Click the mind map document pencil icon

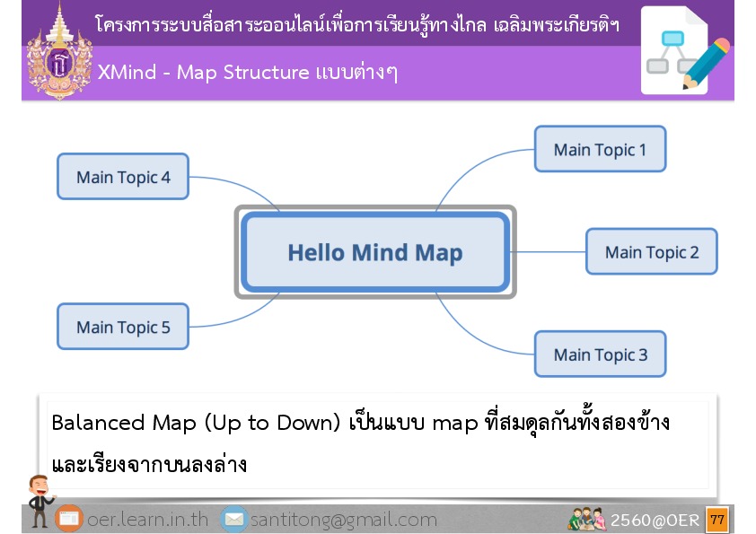coord(685,51)
